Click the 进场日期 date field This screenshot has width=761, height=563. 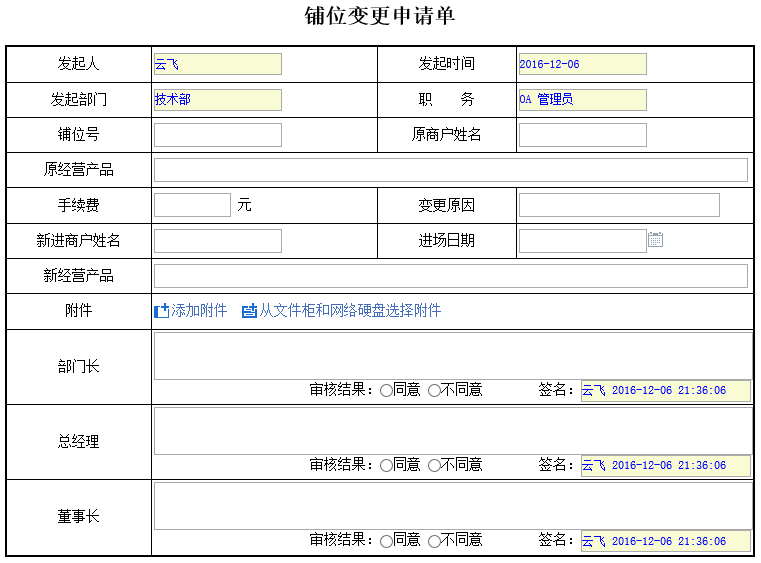(583, 241)
